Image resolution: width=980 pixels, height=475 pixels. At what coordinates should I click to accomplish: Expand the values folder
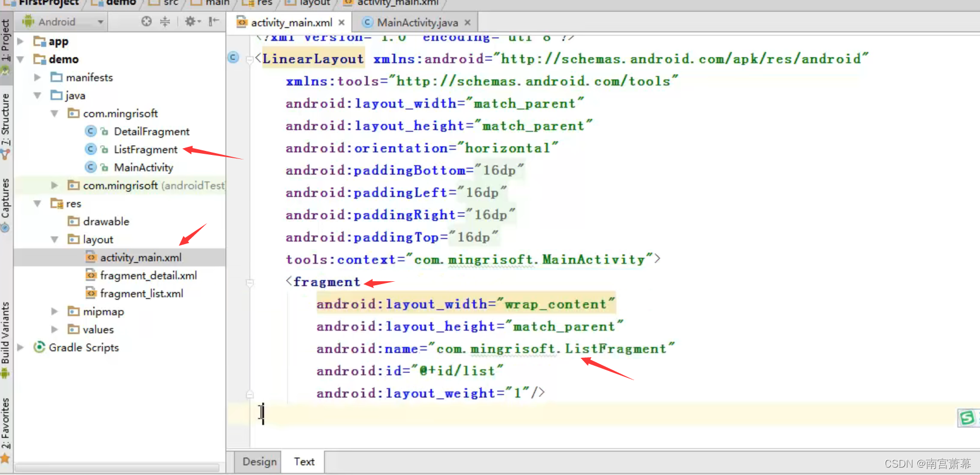(x=54, y=329)
